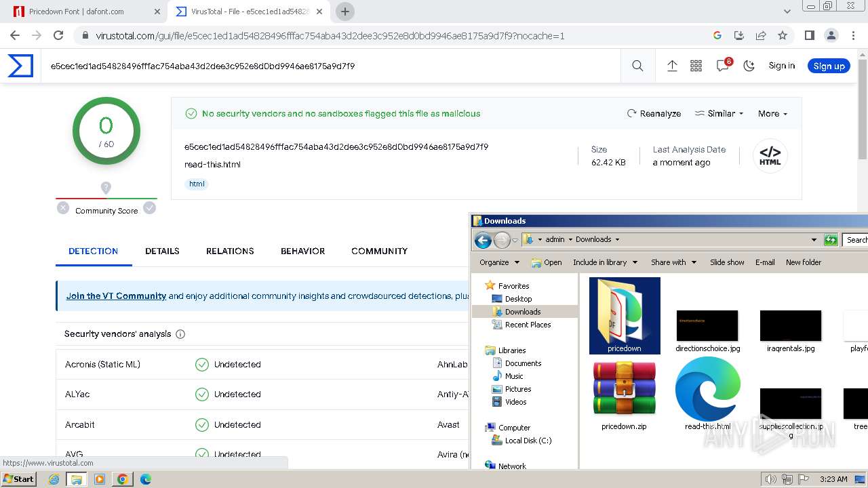
Task: Open the notifications comment icon
Action: point(723,66)
